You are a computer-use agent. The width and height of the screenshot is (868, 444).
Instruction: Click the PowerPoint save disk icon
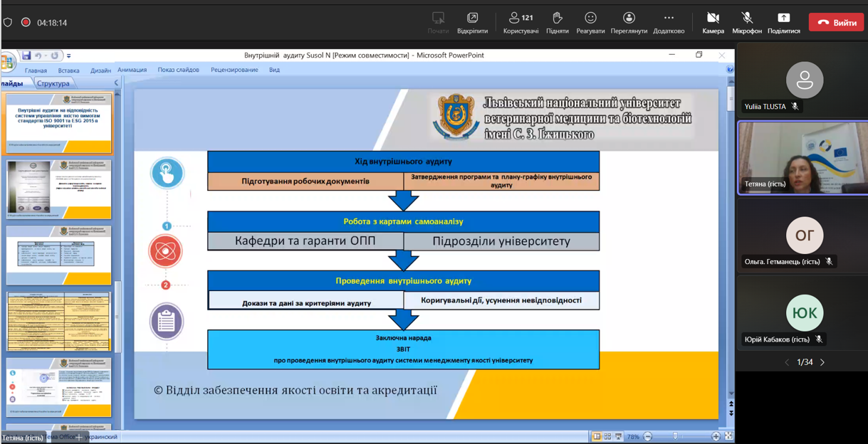pyautogui.click(x=26, y=55)
